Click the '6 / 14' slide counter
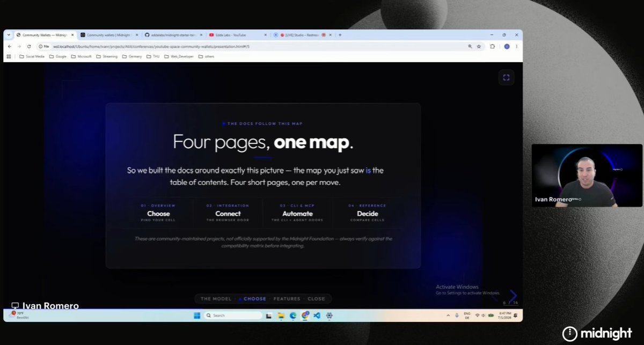Viewport: 644px width, 345px height. (510, 303)
